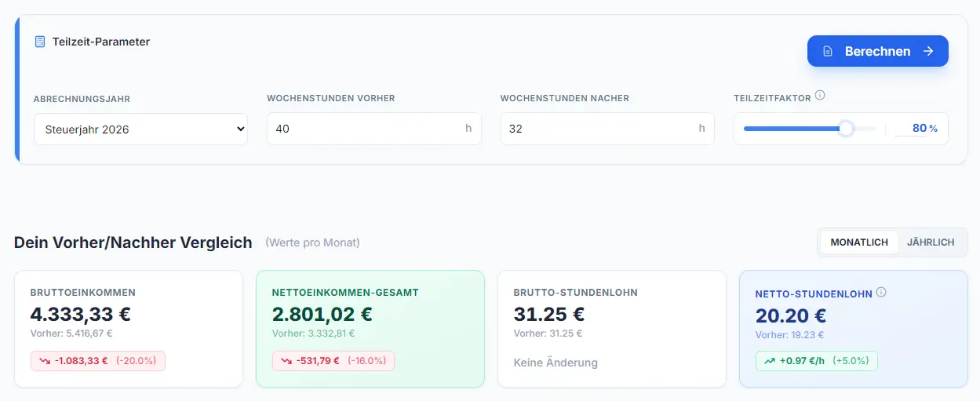Screen dimensions: 980x401
Task: Click the Steuerjahr 2026 dropdown arrow
Action: (240, 129)
